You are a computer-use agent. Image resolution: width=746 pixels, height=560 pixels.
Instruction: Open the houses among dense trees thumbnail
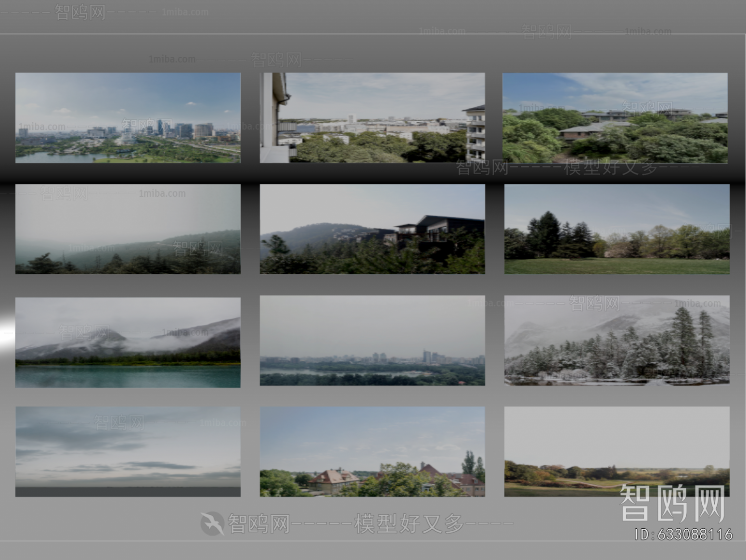point(616,118)
